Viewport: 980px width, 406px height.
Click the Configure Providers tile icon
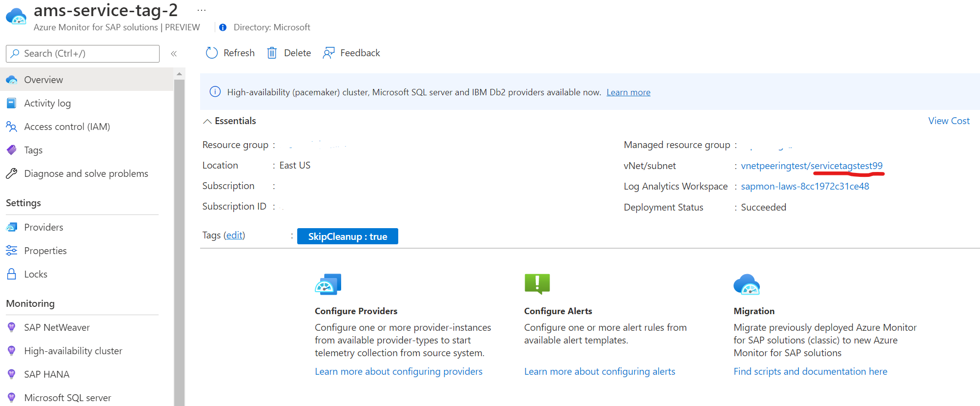(328, 284)
